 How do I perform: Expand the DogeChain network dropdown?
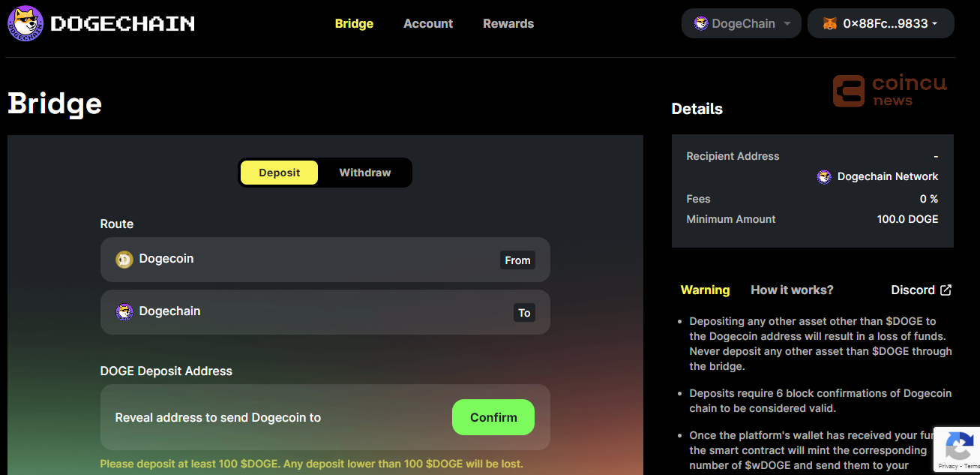click(742, 23)
